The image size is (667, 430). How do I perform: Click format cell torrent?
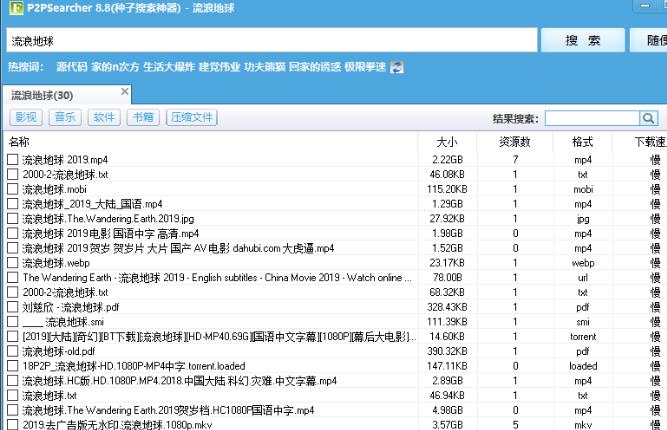[583, 336]
